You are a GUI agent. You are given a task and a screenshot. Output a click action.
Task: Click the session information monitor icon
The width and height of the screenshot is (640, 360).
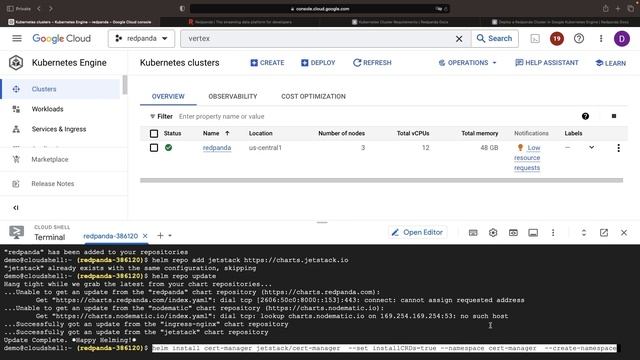tap(533, 233)
